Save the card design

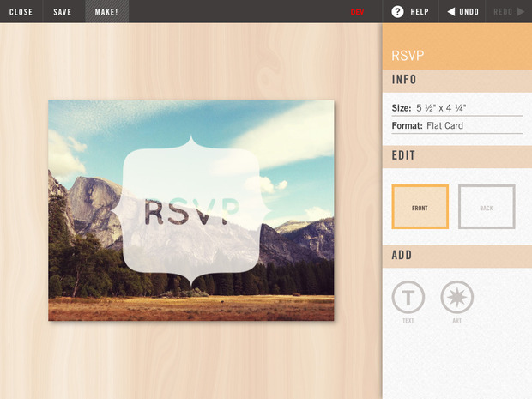63,12
